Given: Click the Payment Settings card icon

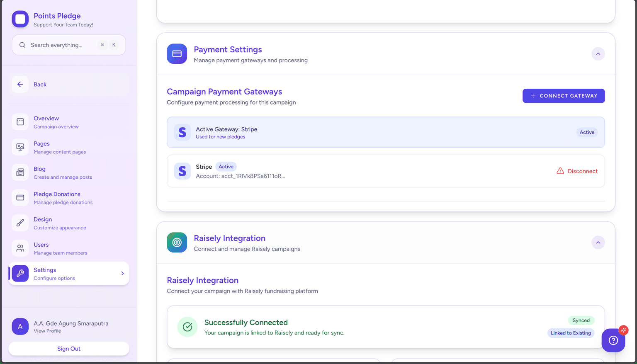Looking at the screenshot, I should 177,54.
